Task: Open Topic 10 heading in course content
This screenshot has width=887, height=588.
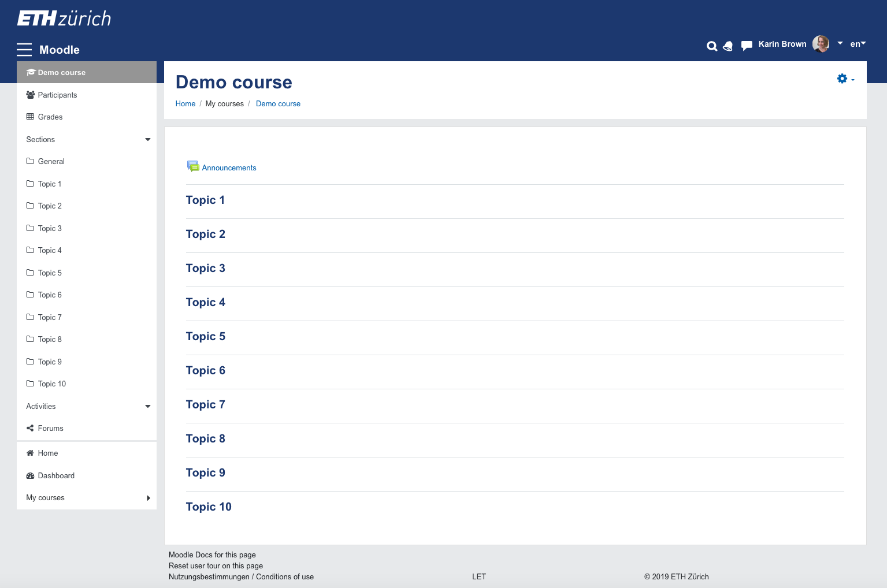Action: point(209,507)
